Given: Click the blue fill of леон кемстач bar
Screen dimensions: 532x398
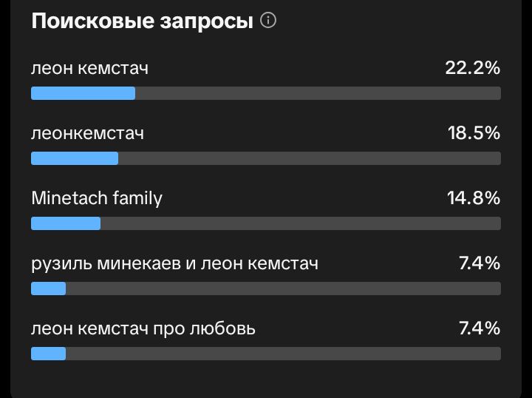Looking at the screenshot, I should pyautogui.click(x=83, y=93).
